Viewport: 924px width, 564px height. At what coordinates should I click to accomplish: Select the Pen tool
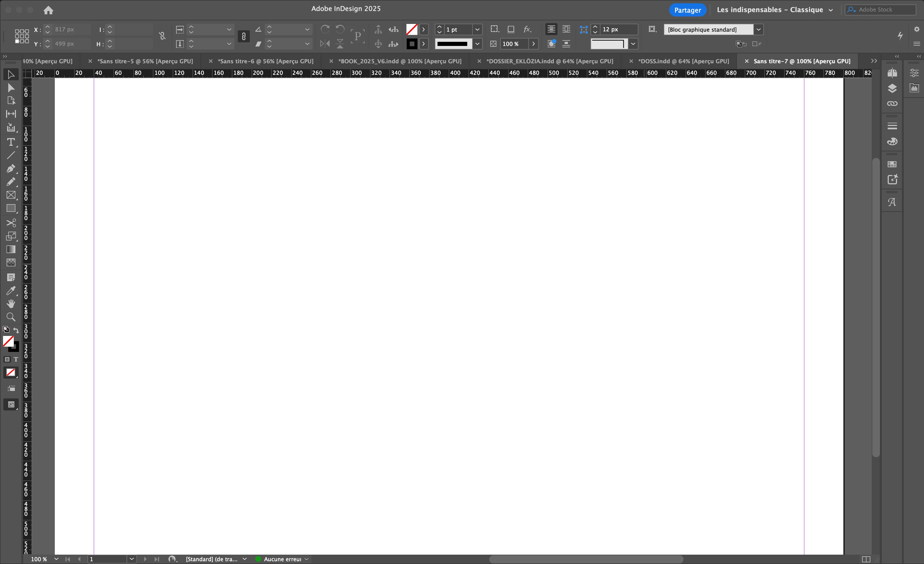pyautogui.click(x=11, y=168)
